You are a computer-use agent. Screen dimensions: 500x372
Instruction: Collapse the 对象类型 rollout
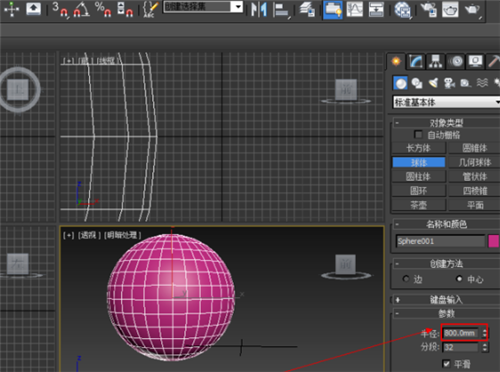pyautogui.click(x=447, y=123)
